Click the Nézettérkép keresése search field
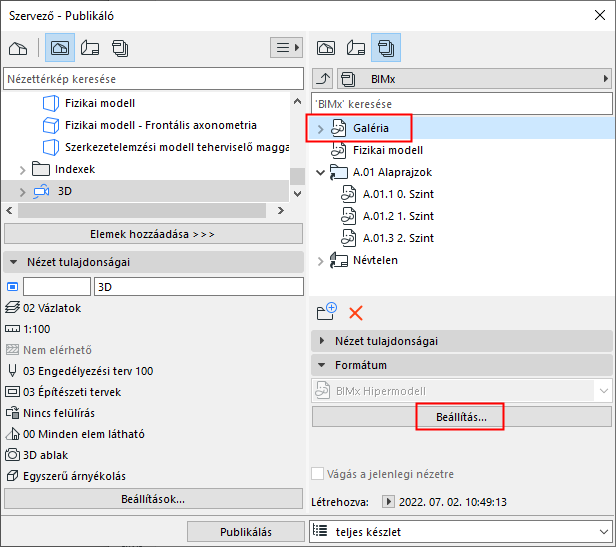Screen dimensions: 616x547 154,79
